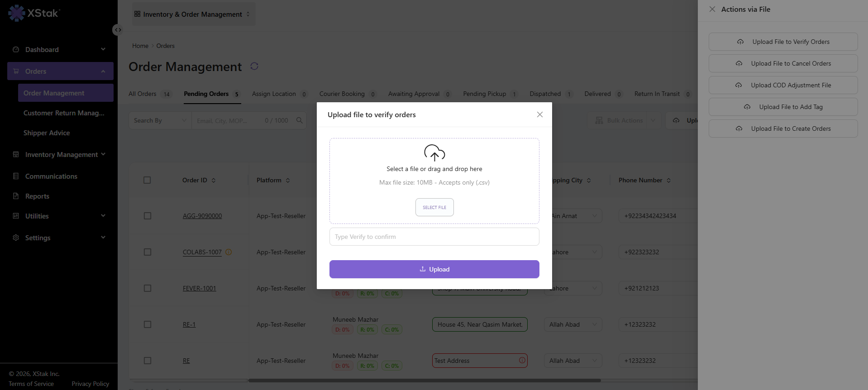Click the warning icon next to COLABS-1007
The image size is (868, 390).
tap(229, 252)
